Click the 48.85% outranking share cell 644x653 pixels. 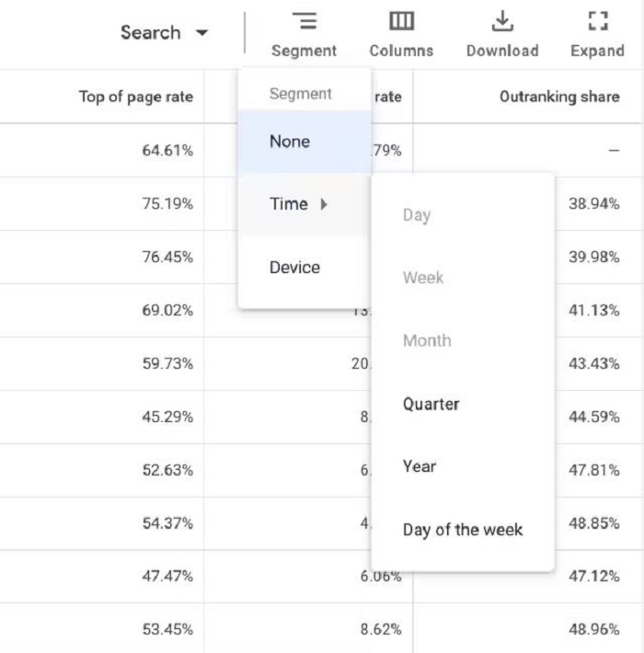pos(594,523)
